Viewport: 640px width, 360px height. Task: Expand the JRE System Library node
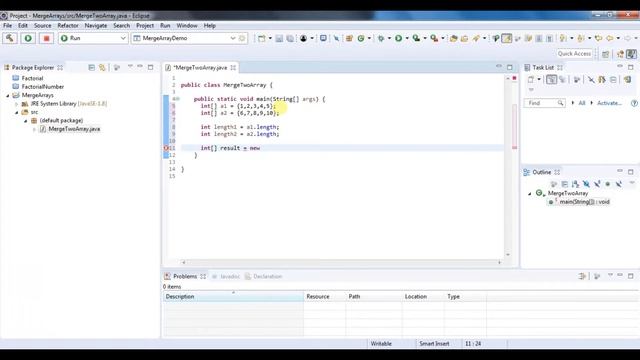click(x=16, y=104)
